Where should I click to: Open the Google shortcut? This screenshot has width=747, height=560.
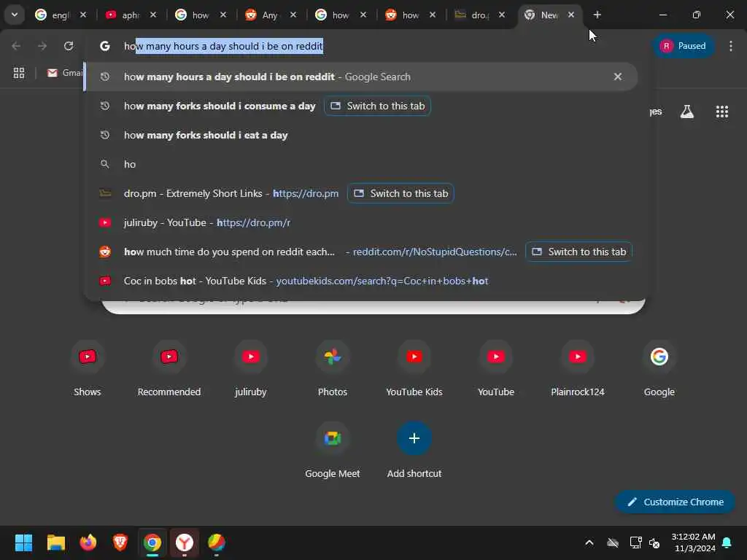659,369
